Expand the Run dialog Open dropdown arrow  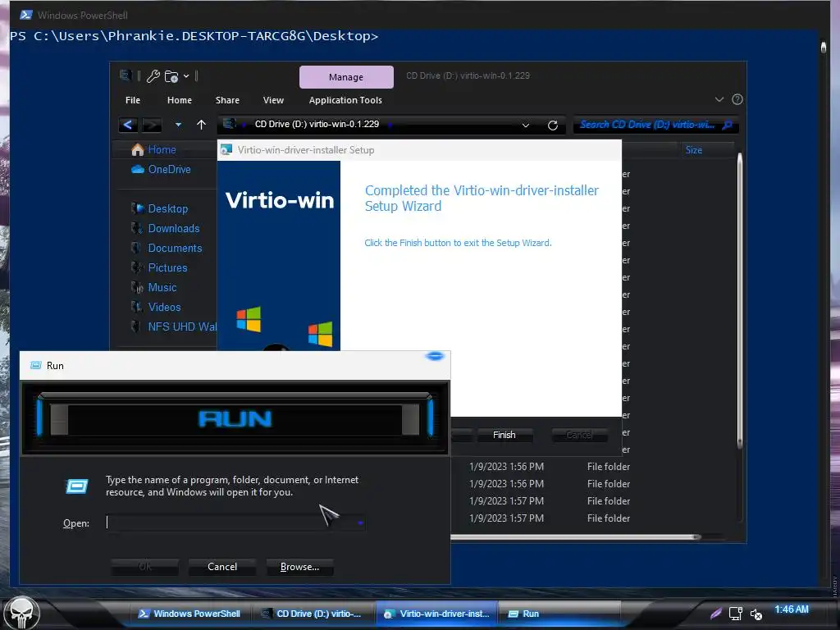[361, 523]
